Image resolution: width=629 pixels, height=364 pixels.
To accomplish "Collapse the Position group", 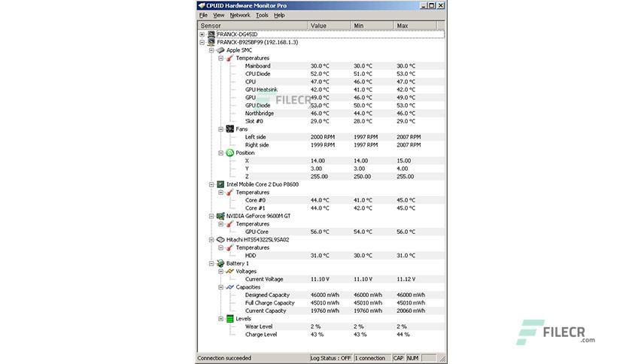I will (220, 153).
